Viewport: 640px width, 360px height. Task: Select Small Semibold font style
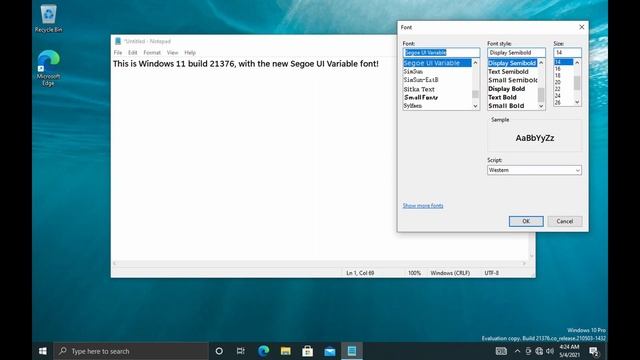click(x=513, y=80)
